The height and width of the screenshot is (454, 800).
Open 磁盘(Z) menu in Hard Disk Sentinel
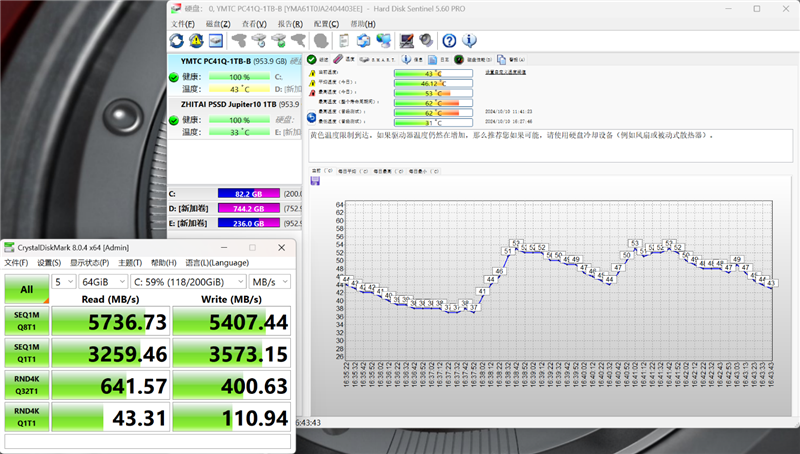point(218,24)
